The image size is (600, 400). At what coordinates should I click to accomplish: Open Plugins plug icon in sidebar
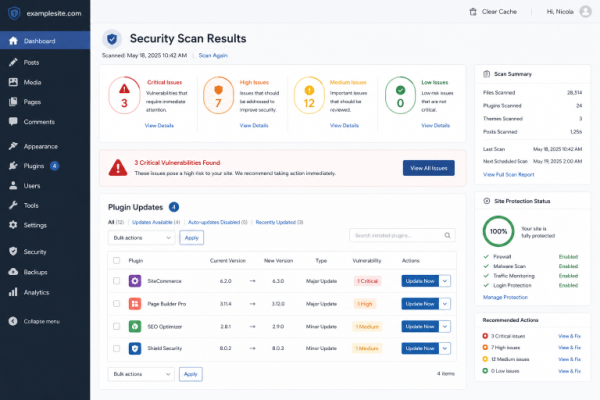pyautogui.click(x=13, y=166)
